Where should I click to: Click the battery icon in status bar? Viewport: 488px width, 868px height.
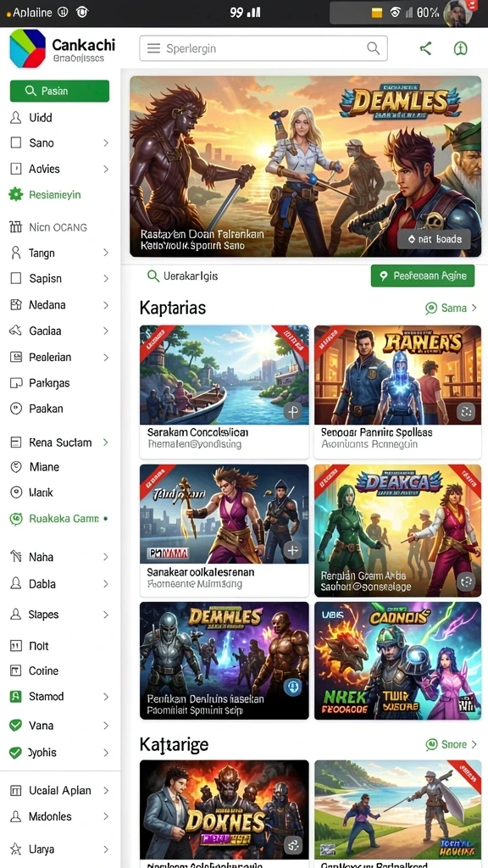377,13
